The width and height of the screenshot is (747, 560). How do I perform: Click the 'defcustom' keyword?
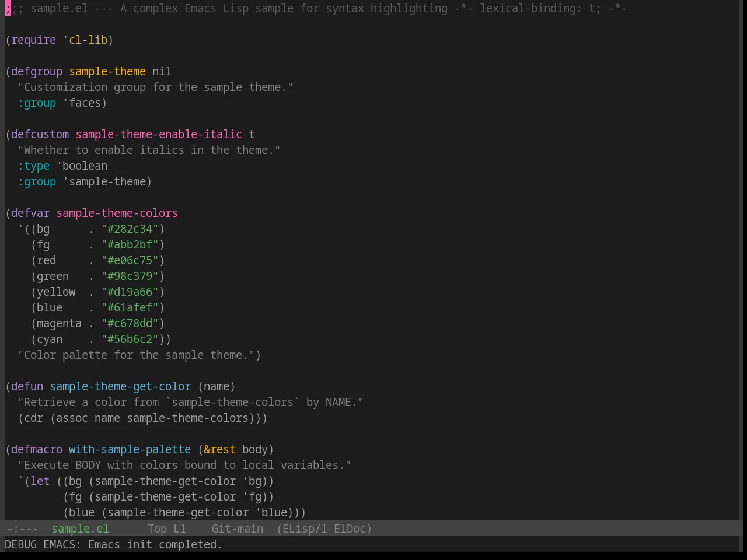(x=40, y=134)
